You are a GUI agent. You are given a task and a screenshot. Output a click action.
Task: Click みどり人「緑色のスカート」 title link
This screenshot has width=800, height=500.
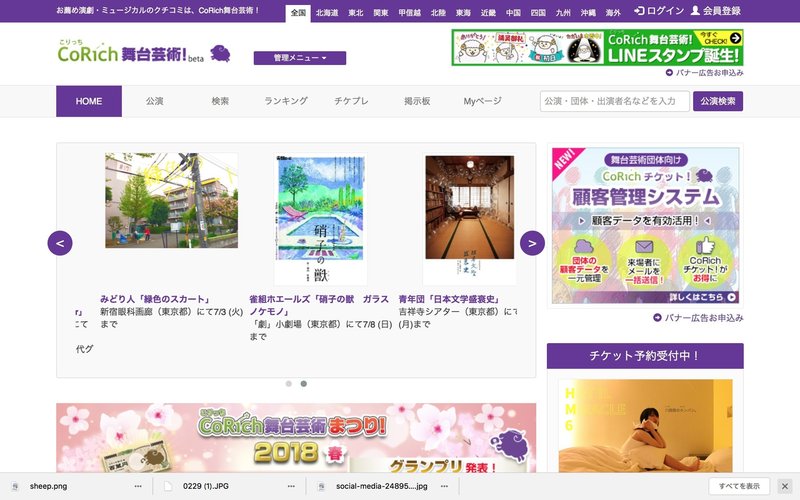155,299
